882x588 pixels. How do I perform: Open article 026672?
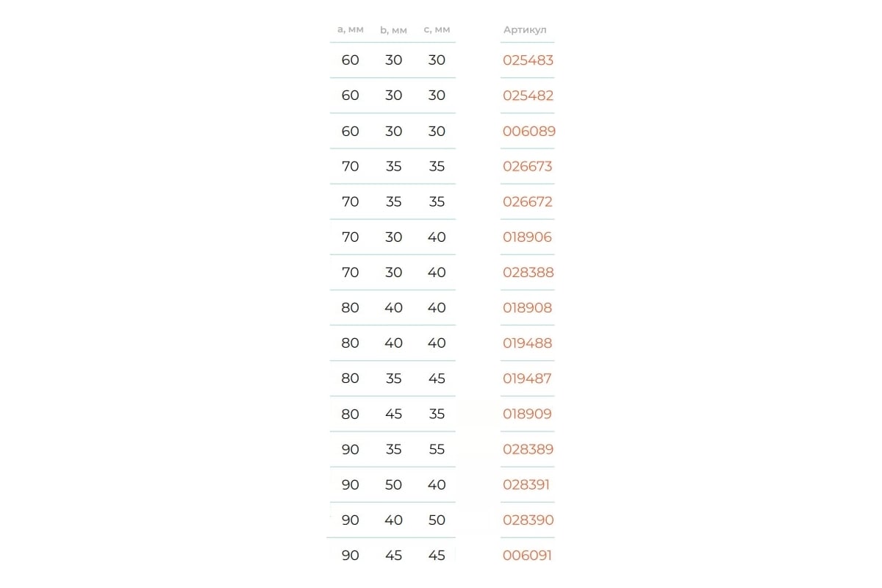tap(527, 202)
